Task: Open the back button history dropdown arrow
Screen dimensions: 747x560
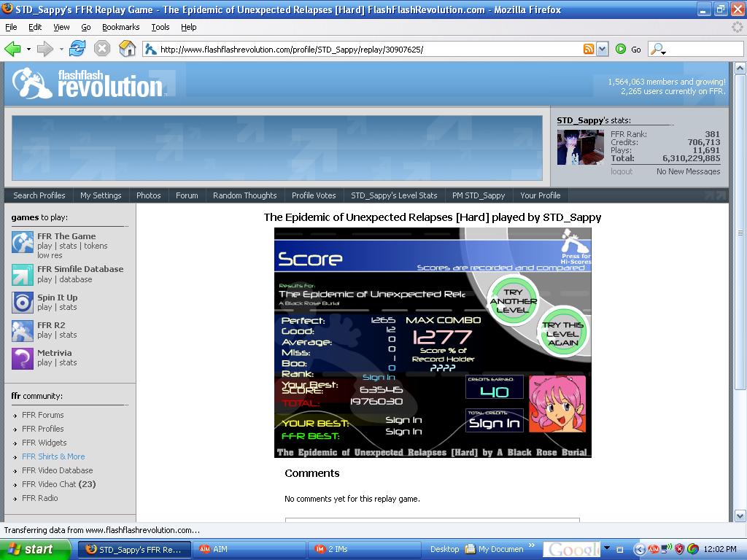Action: pyautogui.click(x=28, y=49)
